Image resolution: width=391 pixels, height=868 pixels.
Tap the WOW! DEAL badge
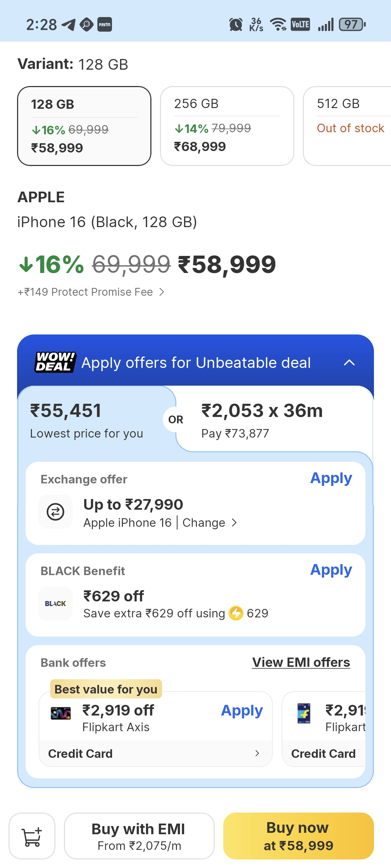(55, 362)
